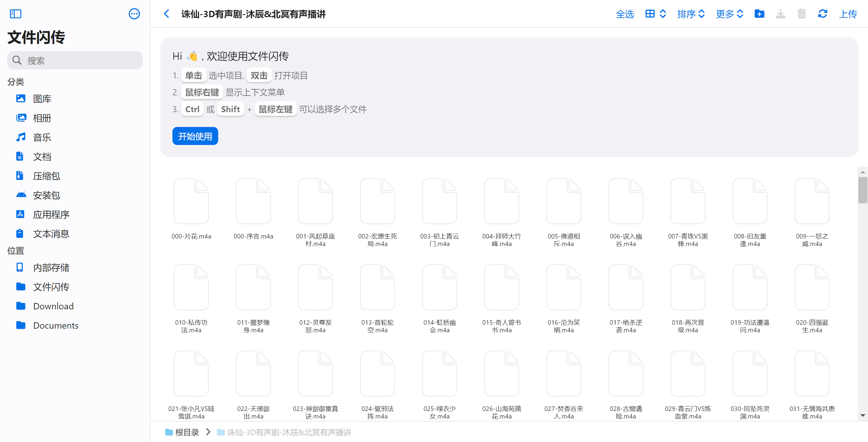The width and height of the screenshot is (868, 442).
Task: Go to 根目录 in breadcrumb
Action: (x=182, y=432)
